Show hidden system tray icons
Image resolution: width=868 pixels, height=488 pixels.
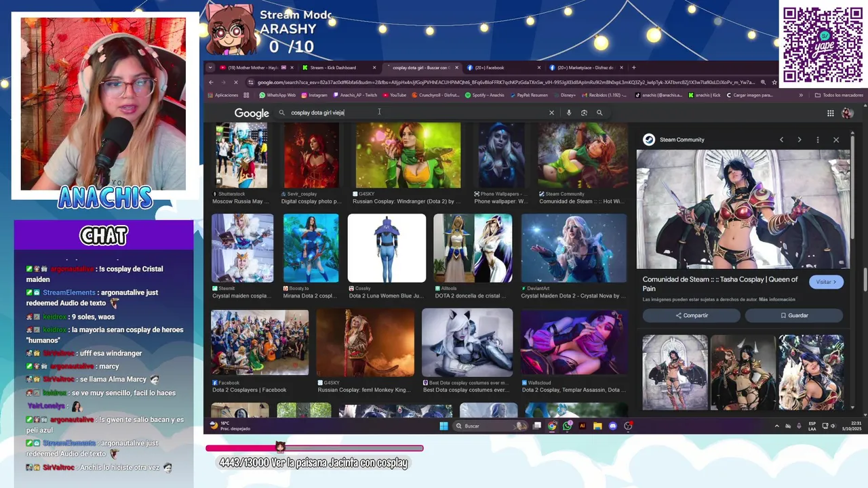click(x=776, y=426)
